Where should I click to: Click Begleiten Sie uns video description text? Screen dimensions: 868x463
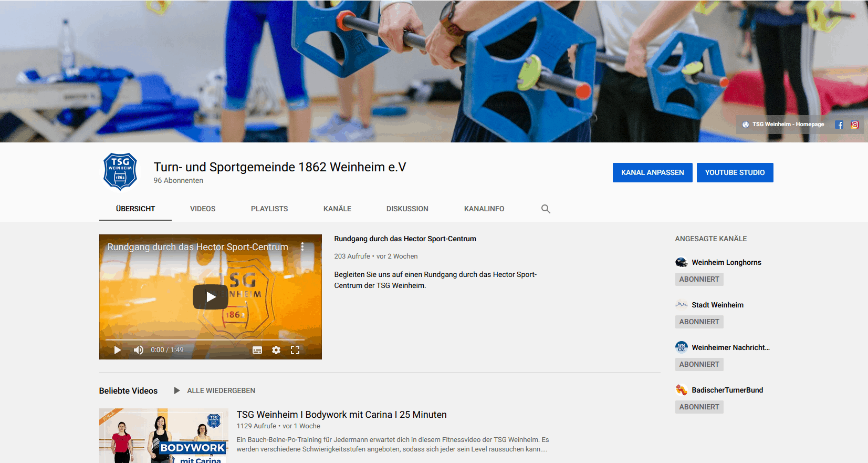pyautogui.click(x=436, y=280)
